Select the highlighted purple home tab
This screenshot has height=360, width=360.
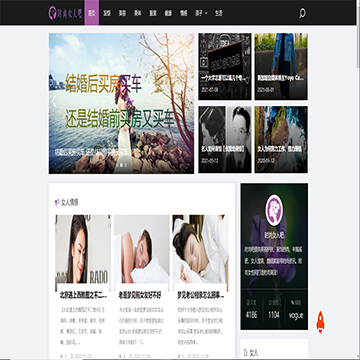(x=92, y=13)
